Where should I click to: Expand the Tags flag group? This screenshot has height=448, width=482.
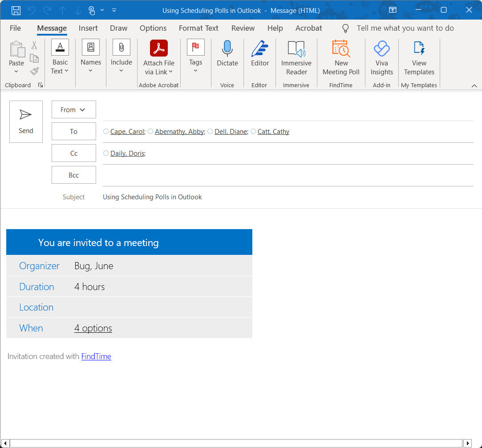click(195, 56)
